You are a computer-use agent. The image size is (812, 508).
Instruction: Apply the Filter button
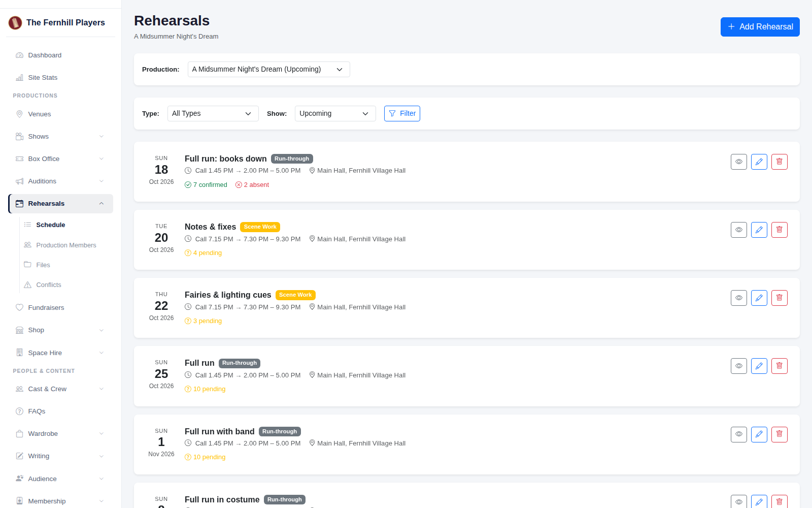pyautogui.click(x=402, y=113)
